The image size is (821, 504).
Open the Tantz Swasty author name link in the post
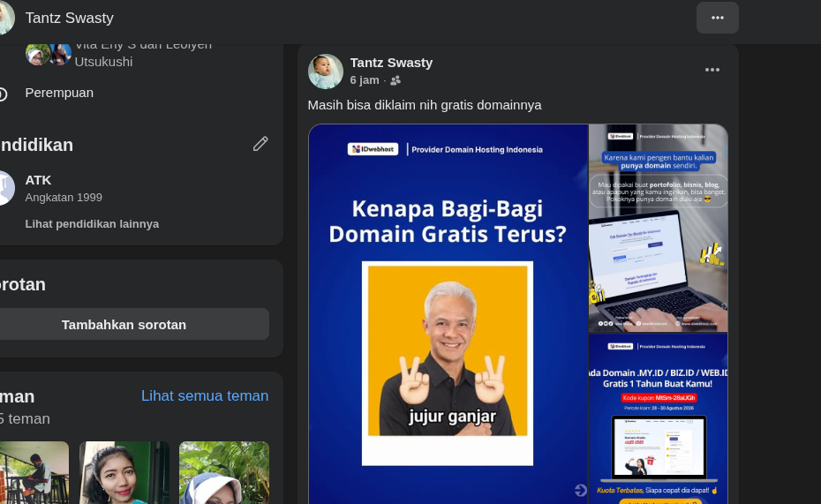[391, 63]
